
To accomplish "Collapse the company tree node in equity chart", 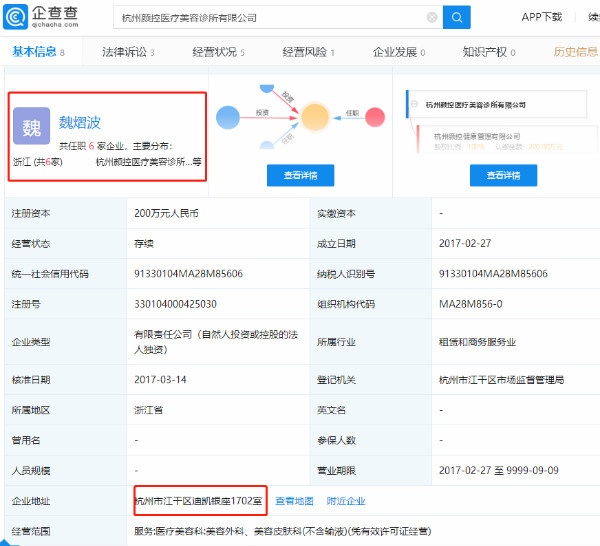I will [x=414, y=104].
